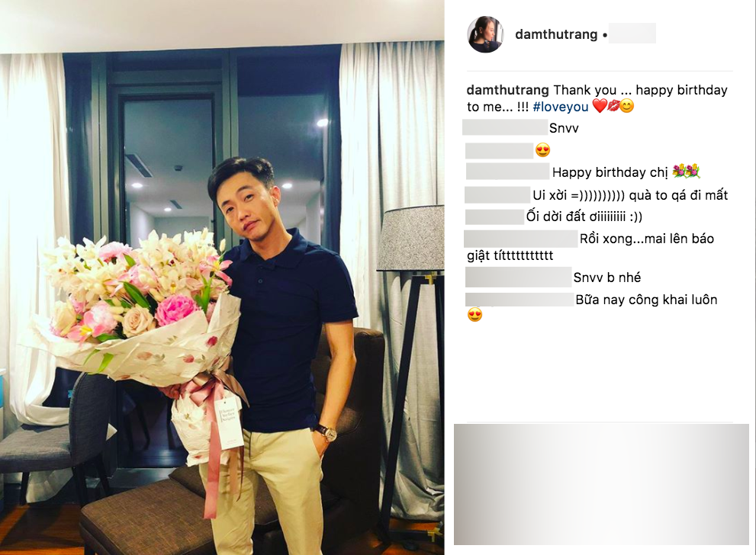Image resolution: width=756 pixels, height=555 pixels.
Task: Open the commenter of 'Ối dời đất ơiiiiiiii'
Action: (494, 217)
